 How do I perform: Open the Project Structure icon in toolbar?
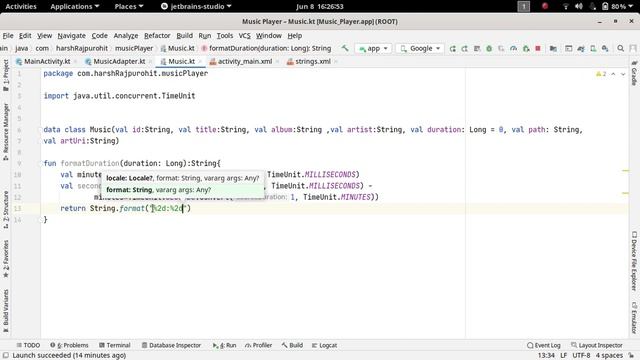[x=553, y=48]
